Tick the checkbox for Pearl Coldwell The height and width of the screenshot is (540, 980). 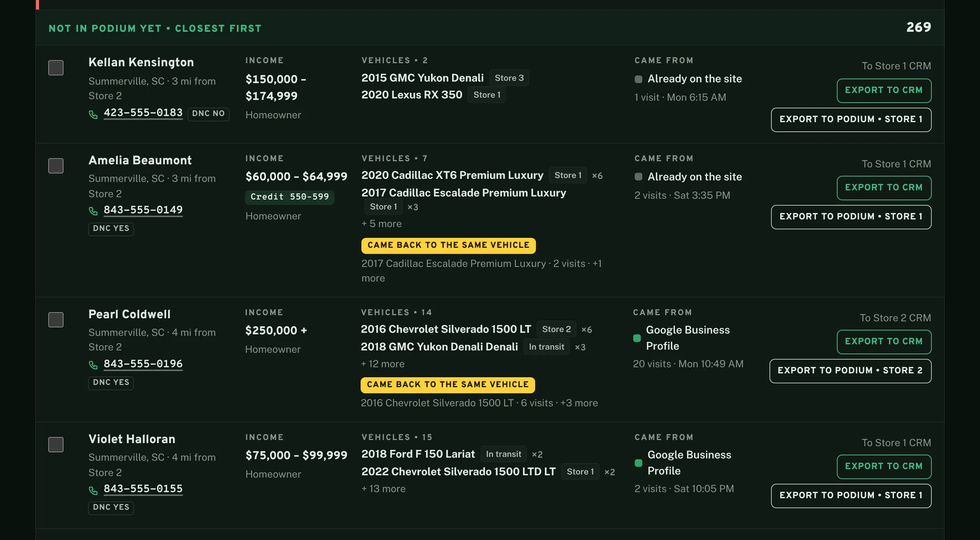point(56,319)
